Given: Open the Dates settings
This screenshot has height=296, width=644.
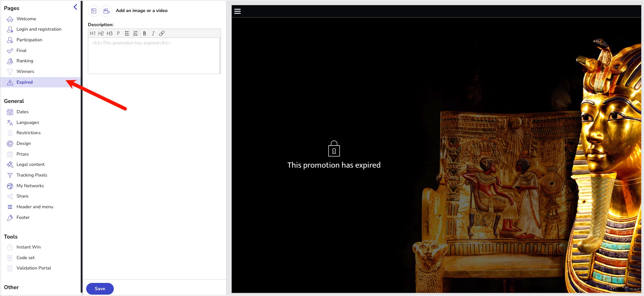Looking at the screenshot, I should (x=22, y=112).
